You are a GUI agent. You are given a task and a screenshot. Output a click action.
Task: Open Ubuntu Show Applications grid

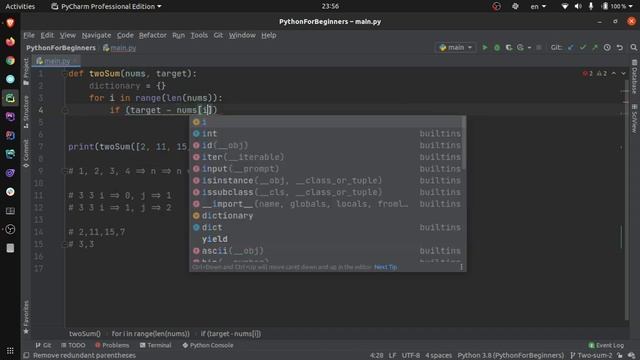10,351
